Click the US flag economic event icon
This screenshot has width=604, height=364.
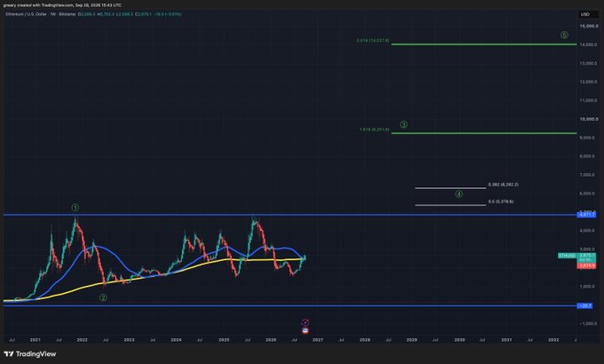305,330
